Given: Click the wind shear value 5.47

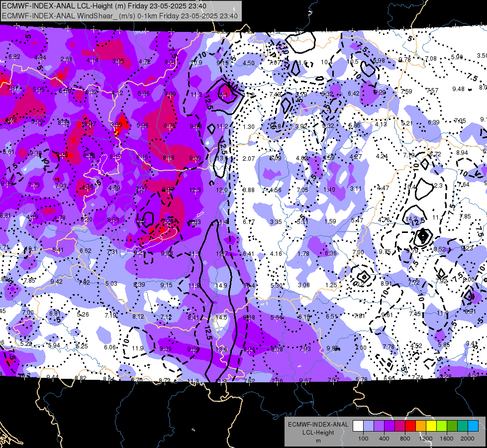Looking at the screenshot, I should click(357, 220).
